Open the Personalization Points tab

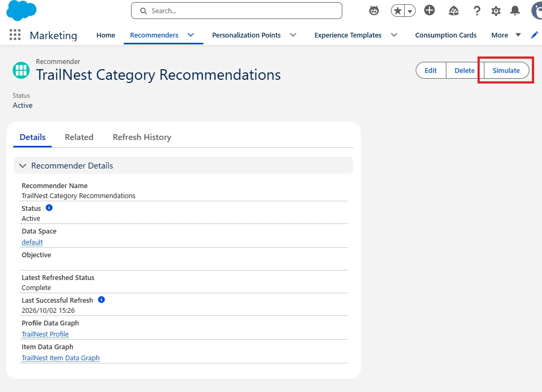[247, 35]
